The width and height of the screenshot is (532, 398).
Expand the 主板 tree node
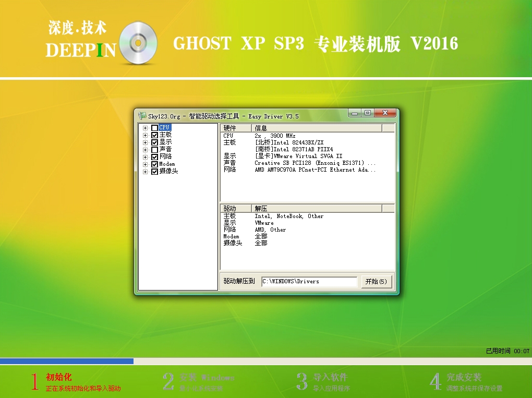coord(145,135)
